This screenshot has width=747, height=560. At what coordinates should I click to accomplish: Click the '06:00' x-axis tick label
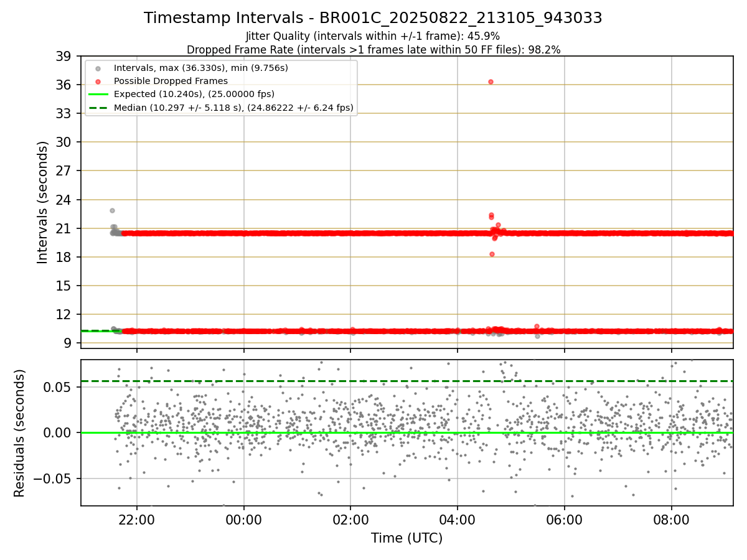[564, 520]
